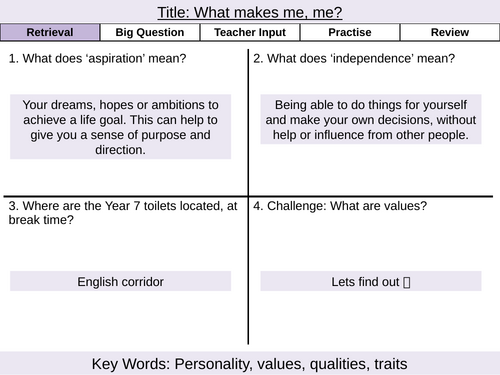Go to the Practise tab
This screenshot has height=375, width=500.
coord(350,32)
